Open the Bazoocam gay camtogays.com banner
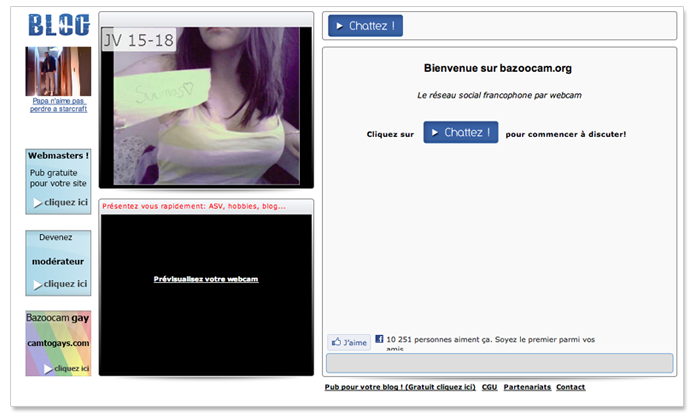Image resolution: width=693 pixels, height=417 pixels. [x=58, y=343]
